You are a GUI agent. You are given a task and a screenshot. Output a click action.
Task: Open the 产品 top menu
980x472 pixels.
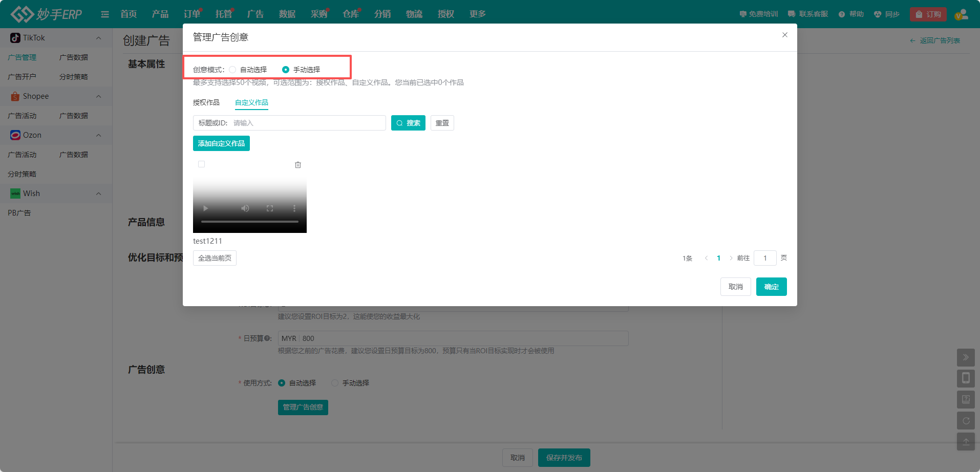[160, 14]
